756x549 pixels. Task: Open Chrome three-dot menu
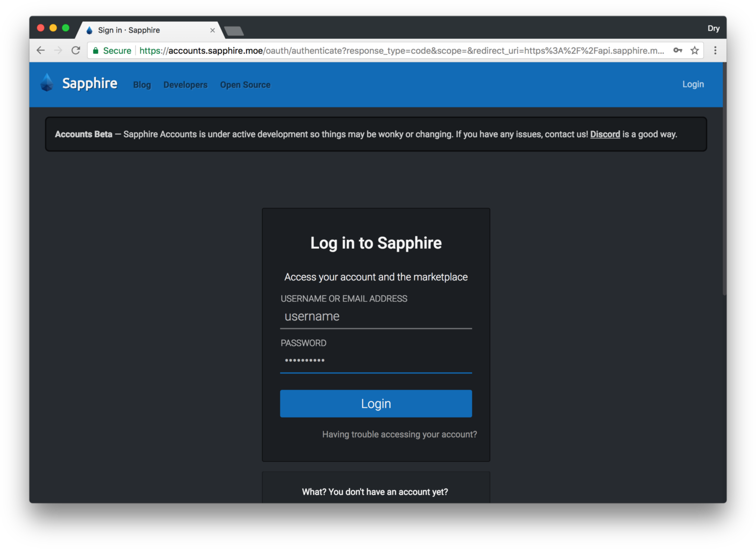[x=715, y=50]
